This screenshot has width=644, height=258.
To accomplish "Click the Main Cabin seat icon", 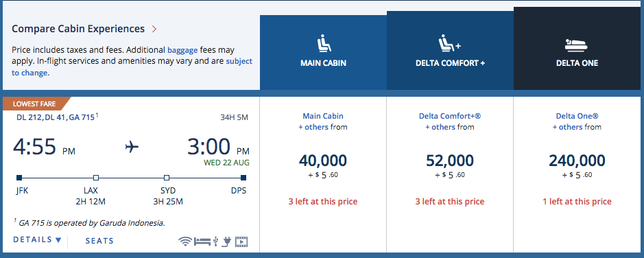I will (324, 45).
